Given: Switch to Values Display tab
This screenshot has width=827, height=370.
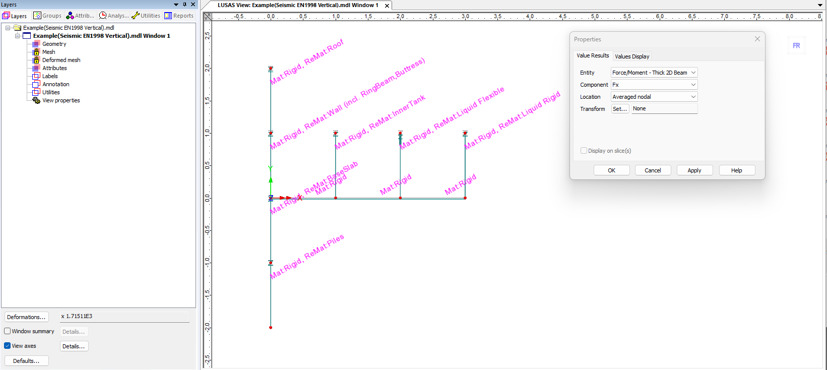Looking at the screenshot, I should click(x=632, y=56).
